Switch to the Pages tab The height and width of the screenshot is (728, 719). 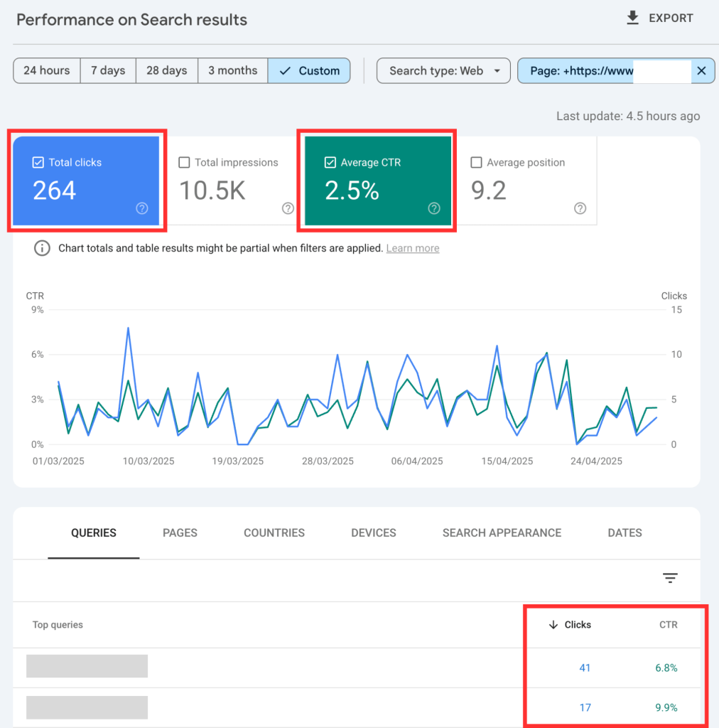(x=180, y=532)
